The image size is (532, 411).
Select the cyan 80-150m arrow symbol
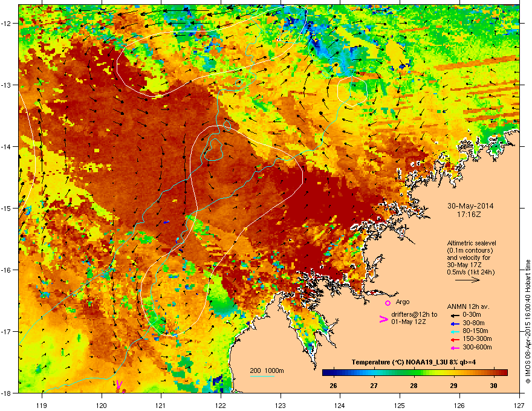455,331
